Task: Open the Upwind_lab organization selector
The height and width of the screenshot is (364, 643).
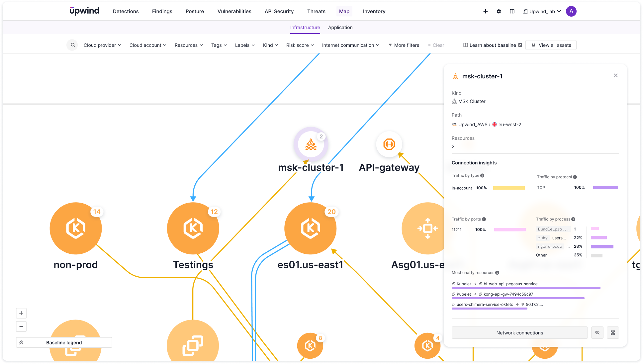Action: coord(542,11)
